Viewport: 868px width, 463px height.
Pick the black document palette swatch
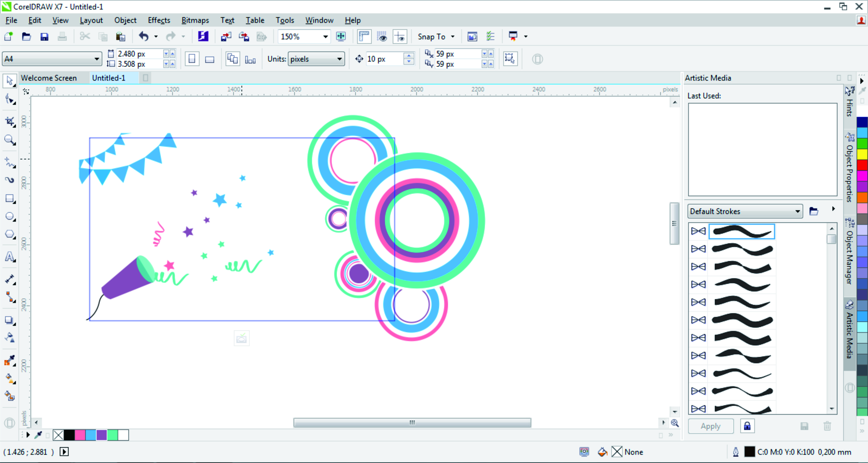tap(69, 435)
